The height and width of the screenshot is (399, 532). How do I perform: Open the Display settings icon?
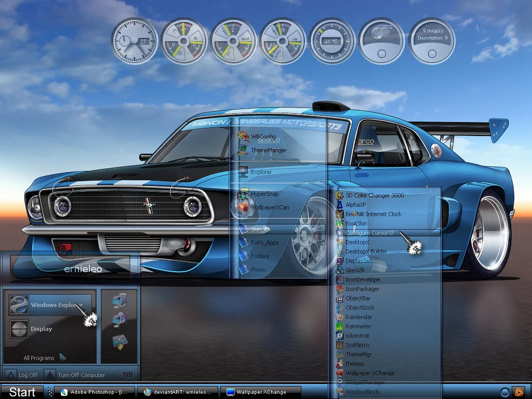[19, 329]
